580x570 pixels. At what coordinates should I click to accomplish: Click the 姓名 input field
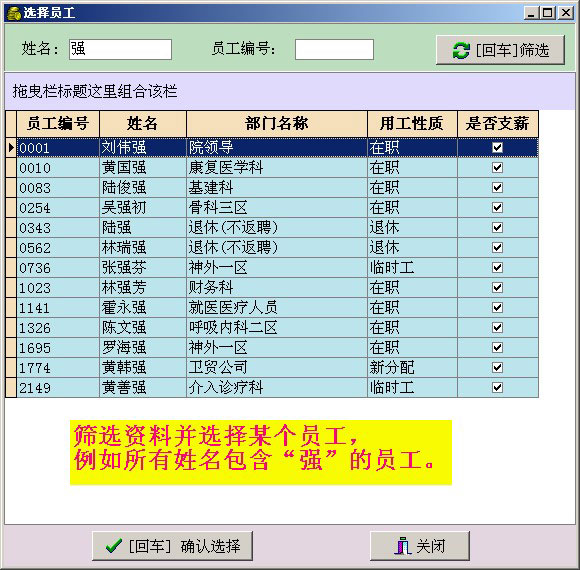click(120, 49)
